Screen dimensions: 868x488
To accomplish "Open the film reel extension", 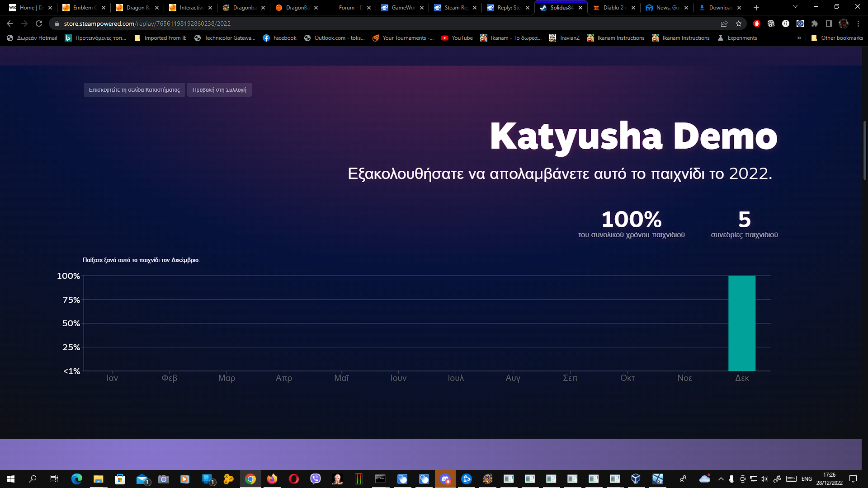I will click(771, 23).
